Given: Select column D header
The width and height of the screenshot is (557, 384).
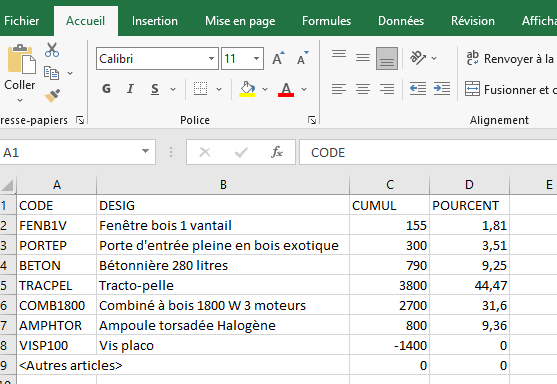Looking at the screenshot, I should (469, 185).
